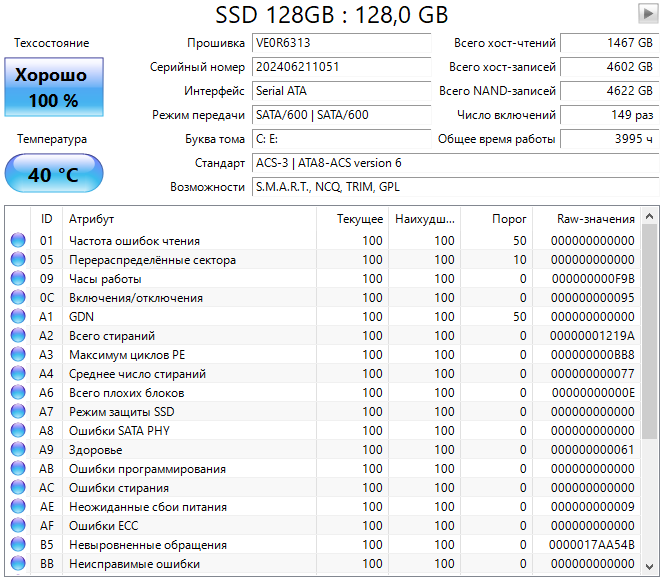Viewport: 667px width, 580px height.
Task: Click the Порог column header
Action: coord(496,219)
